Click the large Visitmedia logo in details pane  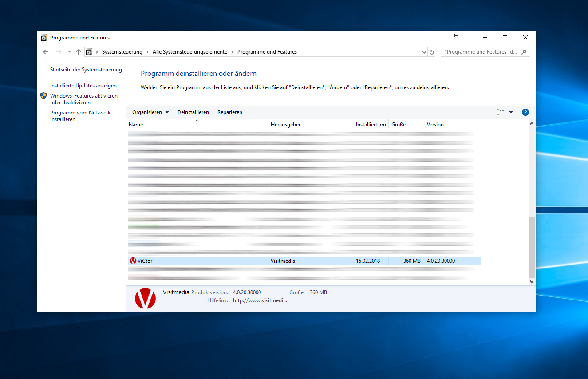pyautogui.click(x=146, y=298)
